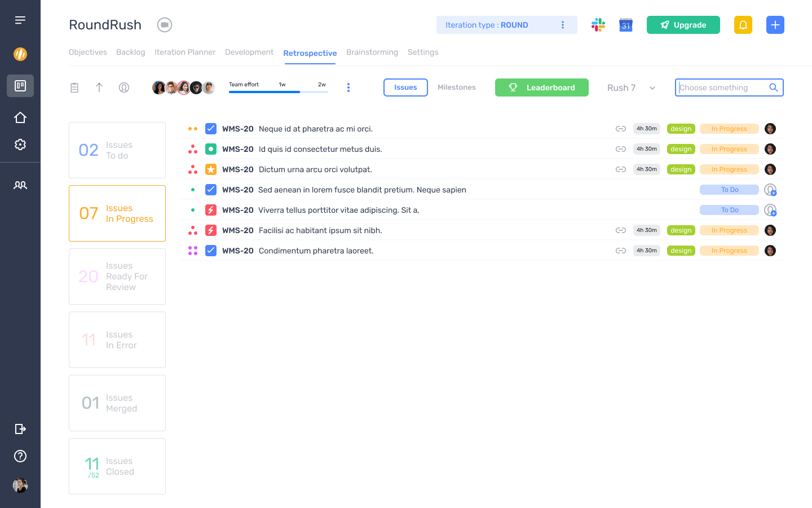Open the Slack integration icon
This screenshot has height=508, width=812.
click(598, 25)
